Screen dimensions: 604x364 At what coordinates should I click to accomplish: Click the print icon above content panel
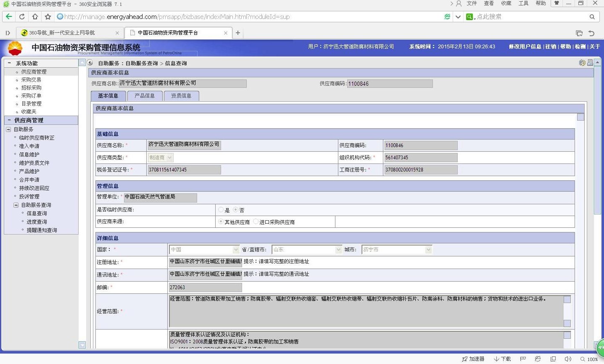(x=590, y=63)
